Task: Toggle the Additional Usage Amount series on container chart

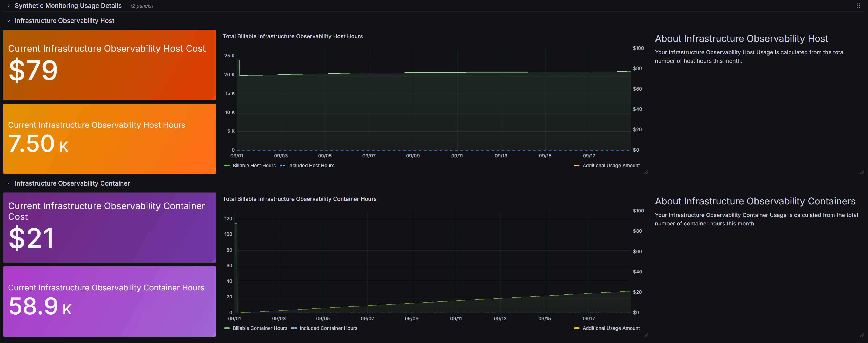Action: 611,328
